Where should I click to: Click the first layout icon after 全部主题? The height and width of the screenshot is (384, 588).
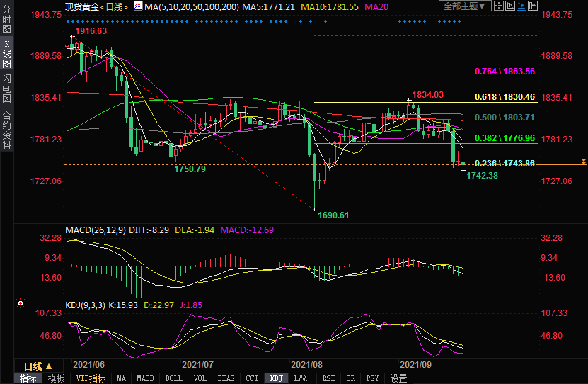(x=500, y=6)
